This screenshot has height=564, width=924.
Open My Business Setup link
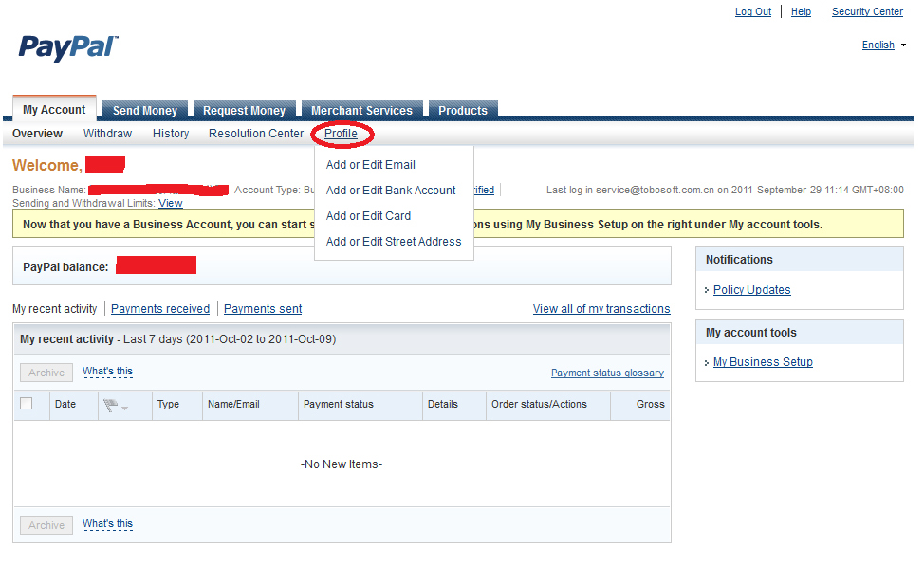click(763, 362)
